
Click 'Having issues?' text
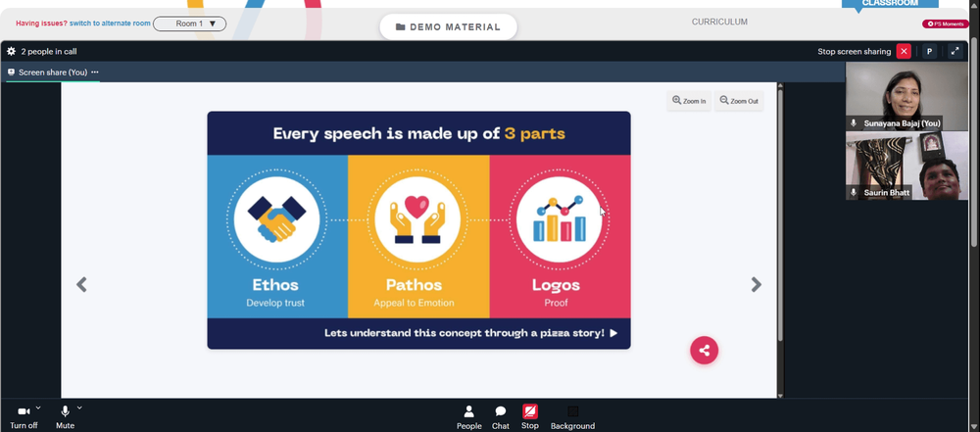coord(41,24)
